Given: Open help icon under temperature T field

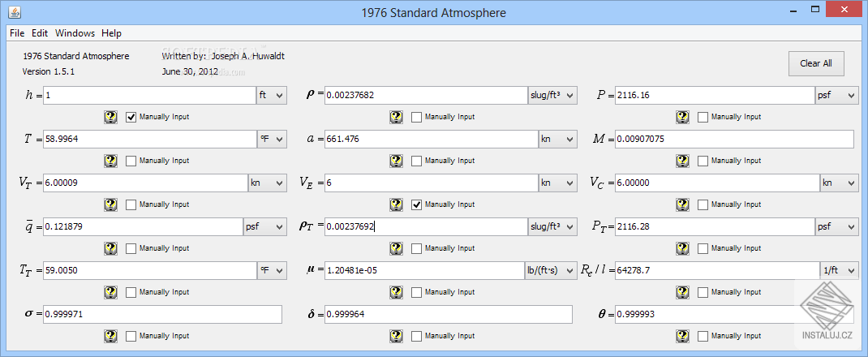Looking at the screenshot, I should 110,161.
